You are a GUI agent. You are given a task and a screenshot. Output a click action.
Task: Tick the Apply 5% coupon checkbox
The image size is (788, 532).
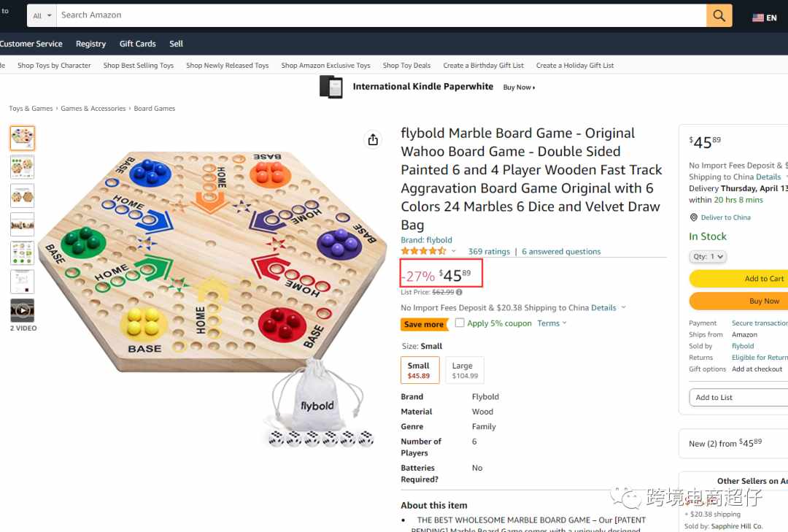(x=460, y=323)
